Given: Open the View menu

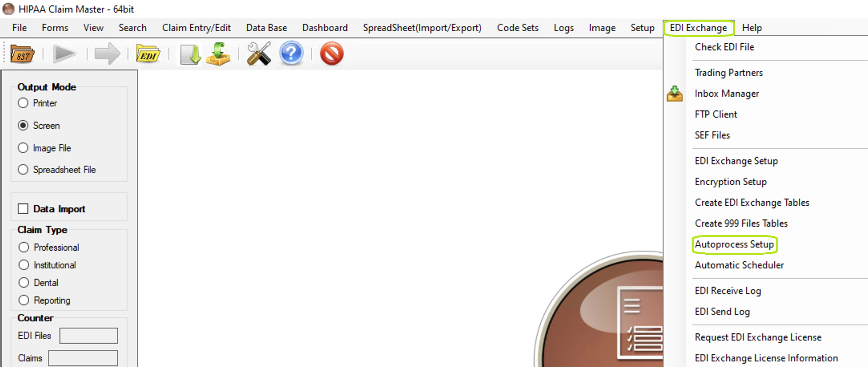Looking at the screenshot, I should 93,28.
